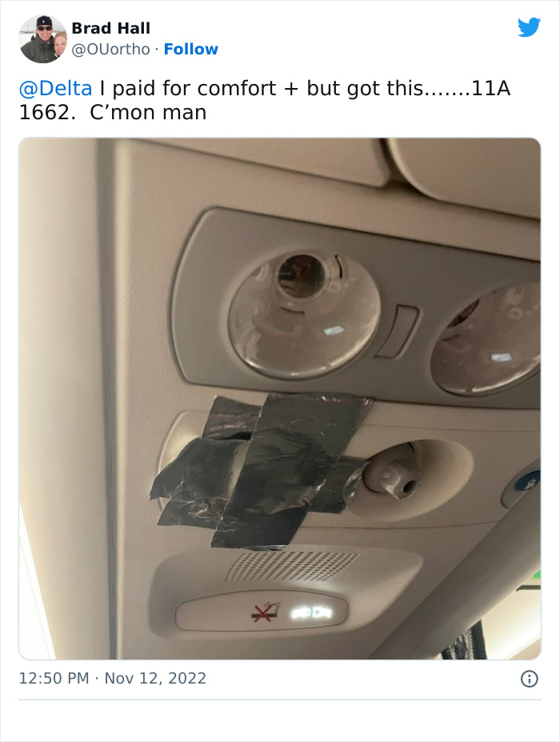Open Brad Hall's profile avatar
Image resolution: width=560 pixels, height=742 pixels.
pos(43,38)
